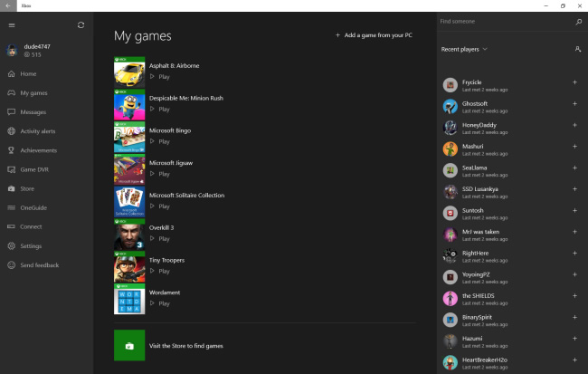Select the Mashuri player entry

[x=512, y=149]
